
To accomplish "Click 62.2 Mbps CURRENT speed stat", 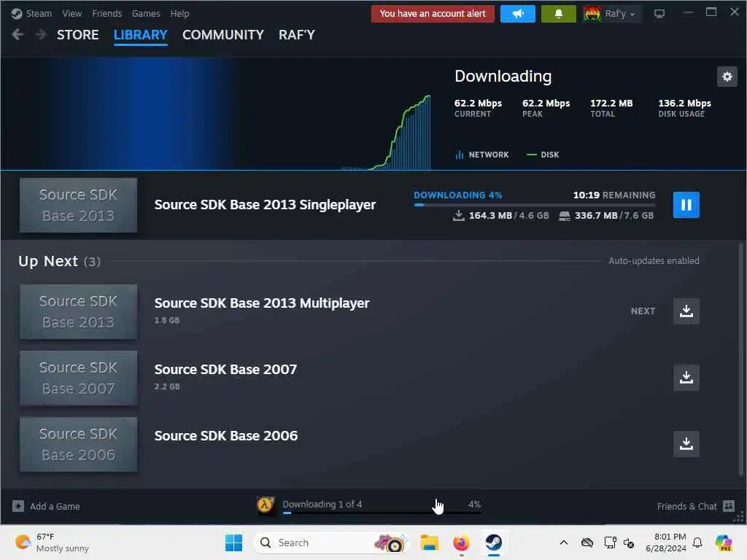I will 478,108.
